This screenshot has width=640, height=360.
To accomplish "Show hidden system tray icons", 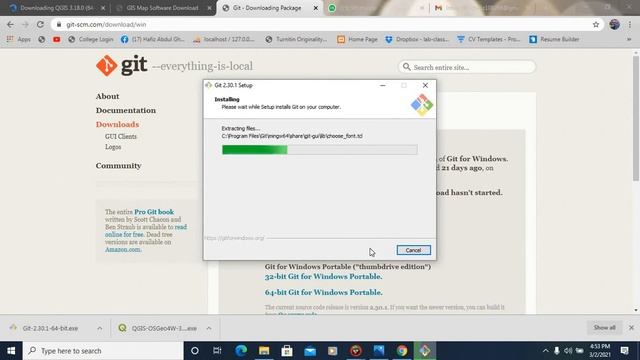I will point(545,351).
